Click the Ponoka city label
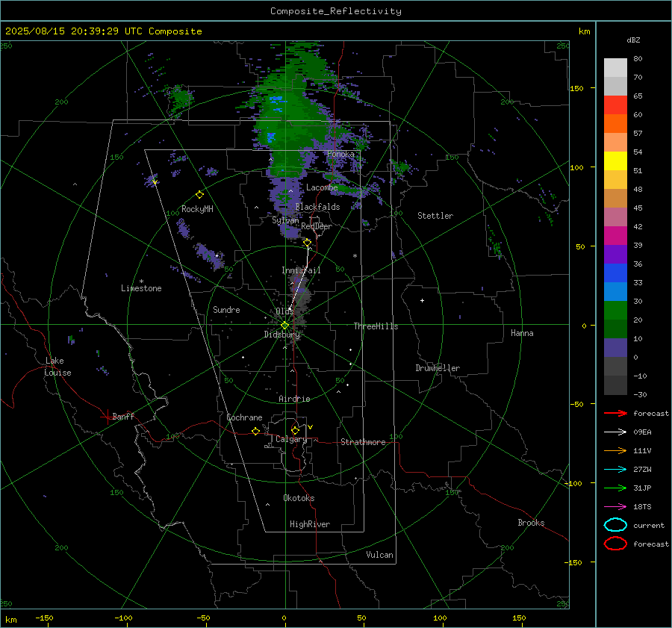The width and height of the screenshot is (672, 628). pyautogui.click(x=340, y=154)
